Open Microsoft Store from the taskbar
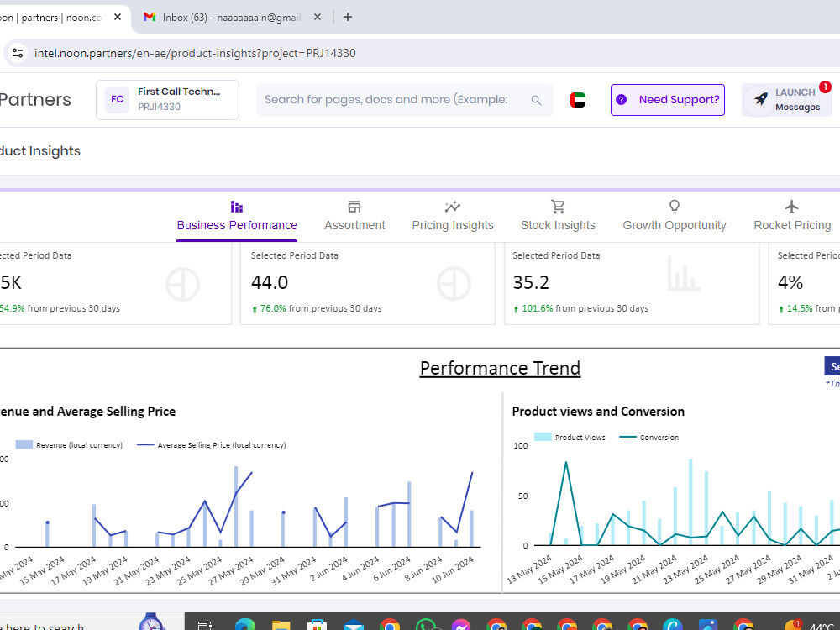Image resolution: width=840 pixels, height=630 pixels. (x=318, y=625)
